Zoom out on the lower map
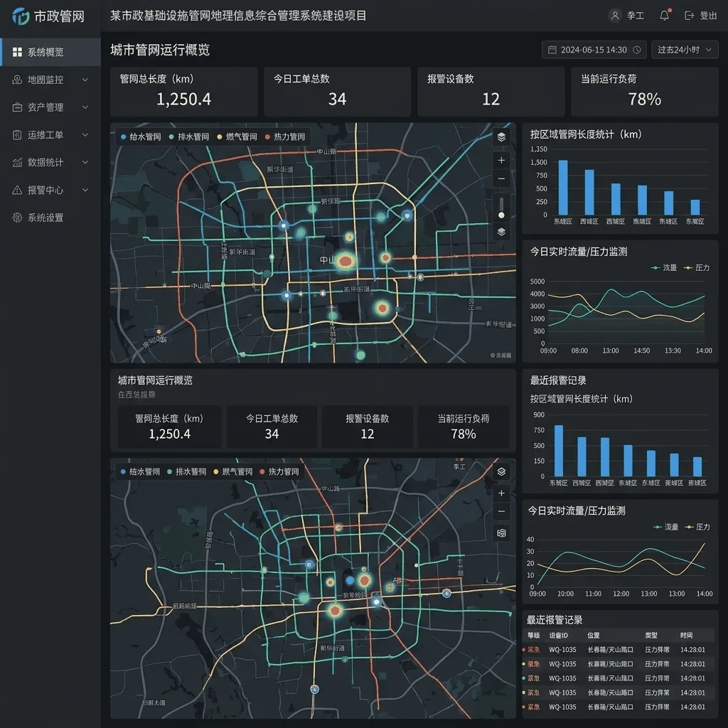This screenshot has height=728, width=728. coord(501,512)
